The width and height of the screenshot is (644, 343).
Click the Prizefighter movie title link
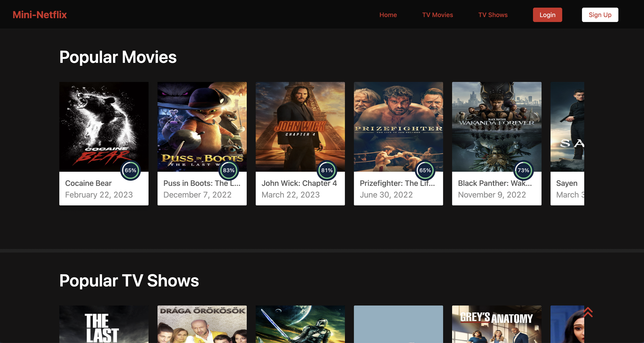pos(397,183)
